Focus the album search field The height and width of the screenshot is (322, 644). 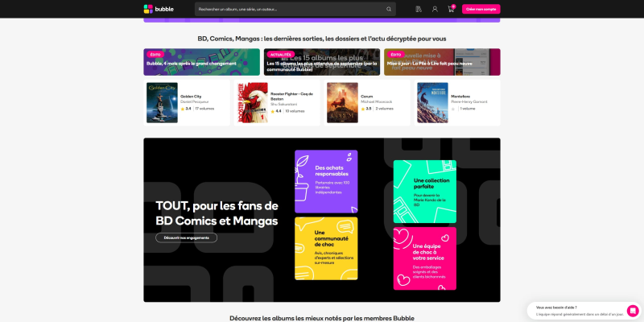295,9
